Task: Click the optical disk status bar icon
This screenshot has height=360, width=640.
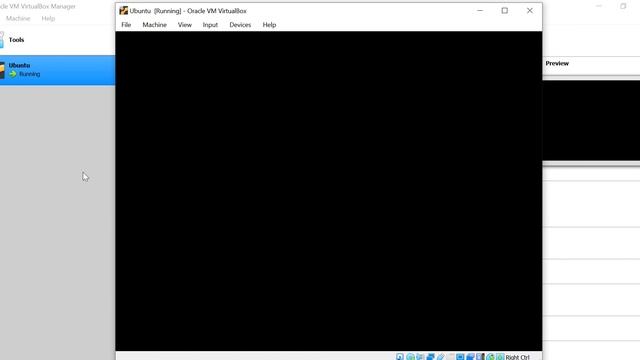Action: pyautogui.click(x=411, y=357)
